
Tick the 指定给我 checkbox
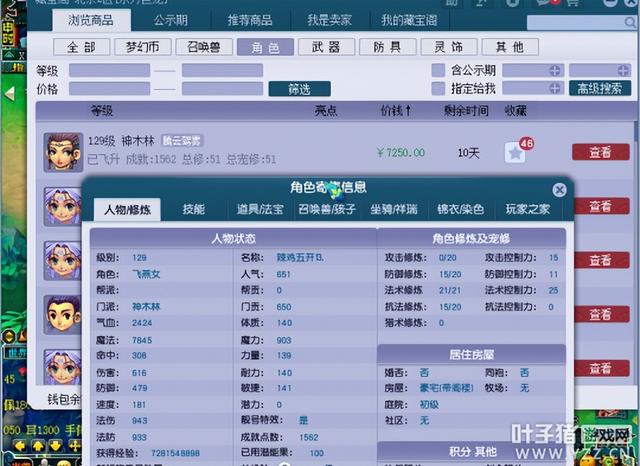(x=438, y=88)
